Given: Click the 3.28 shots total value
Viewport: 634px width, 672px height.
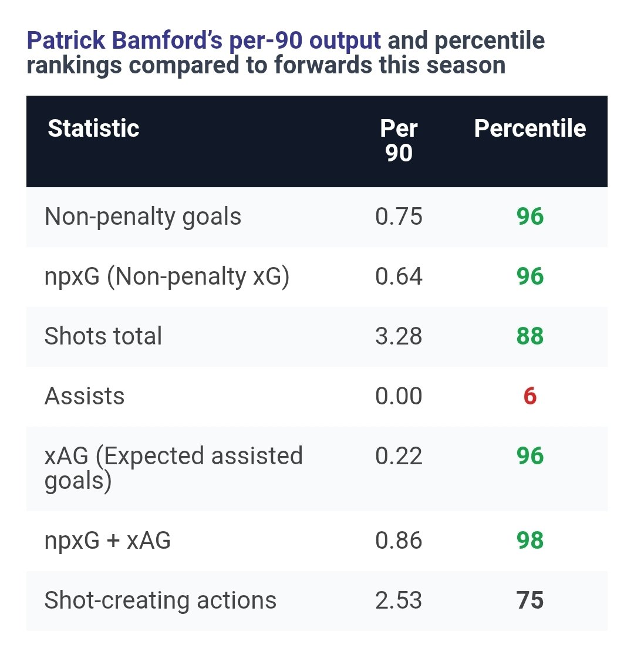Looking at the screenshot, I should pyautogui.click(x=399, y=336).
